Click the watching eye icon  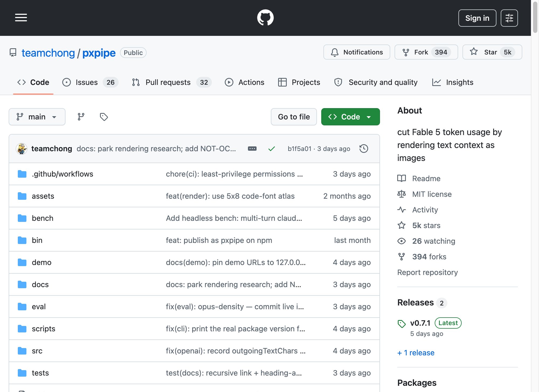click(402, 241)
